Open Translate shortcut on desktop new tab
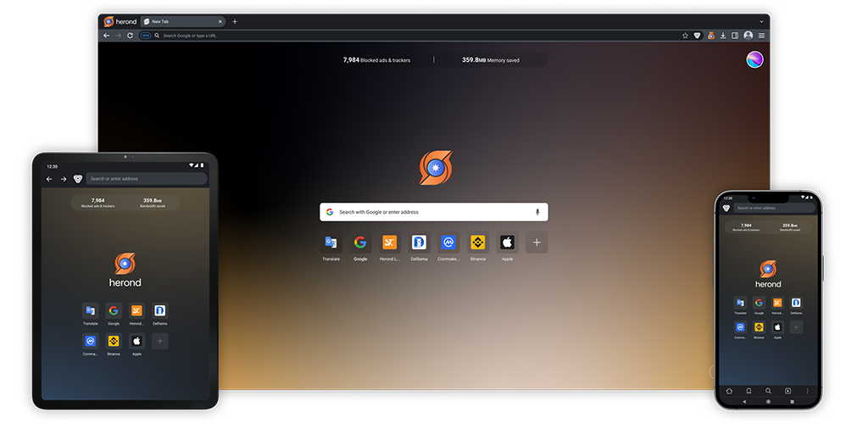 [331, 246]
